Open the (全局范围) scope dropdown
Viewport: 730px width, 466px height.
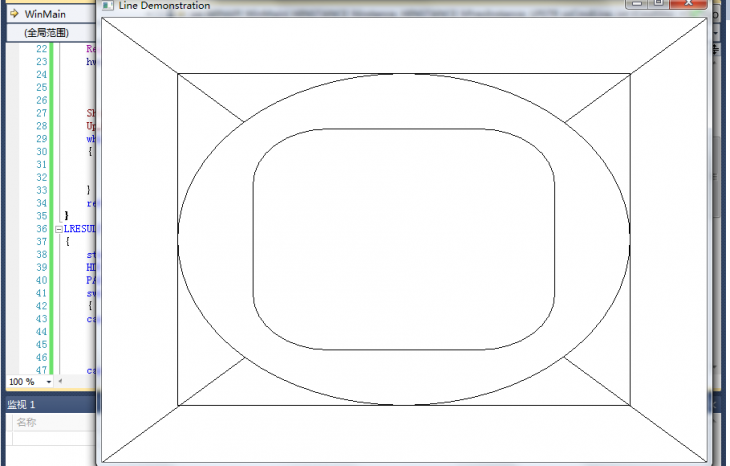tap(46, 33)
